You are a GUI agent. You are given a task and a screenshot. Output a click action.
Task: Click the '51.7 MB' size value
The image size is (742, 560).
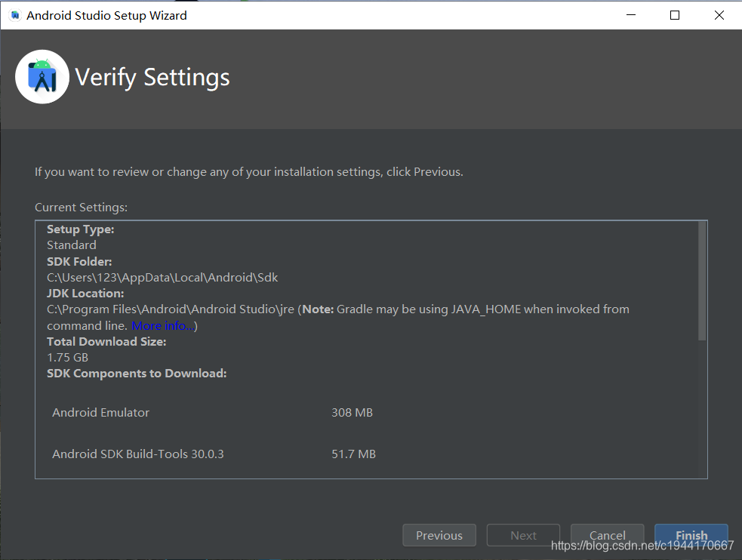353,454
